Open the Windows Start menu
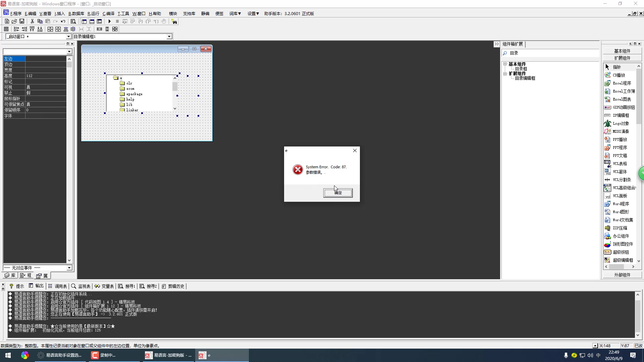 coord(8,355)
